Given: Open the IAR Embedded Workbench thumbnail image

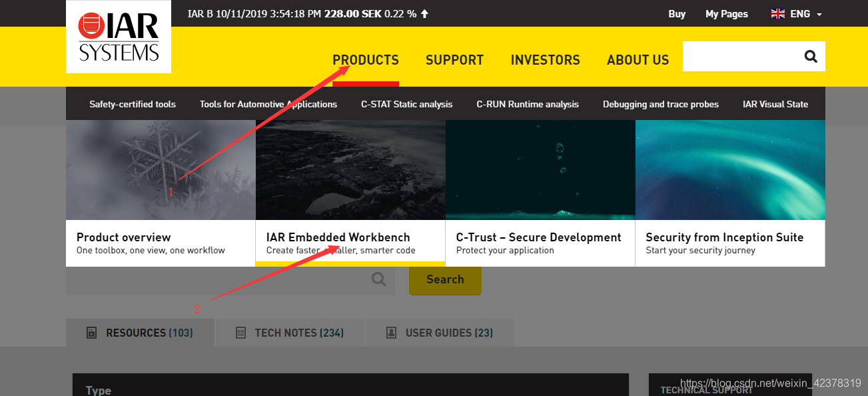Looking at the screenshot, I should click(x=350, y=170).
